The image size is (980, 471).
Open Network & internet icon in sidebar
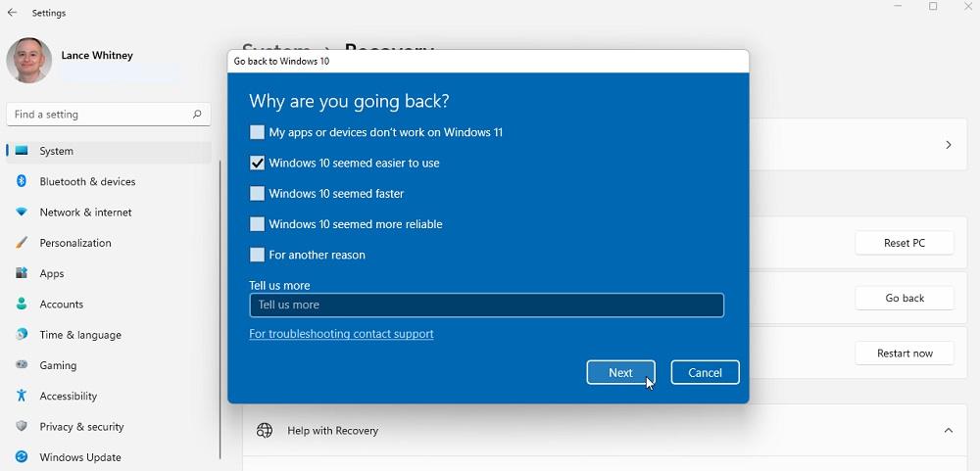(21, 212)
